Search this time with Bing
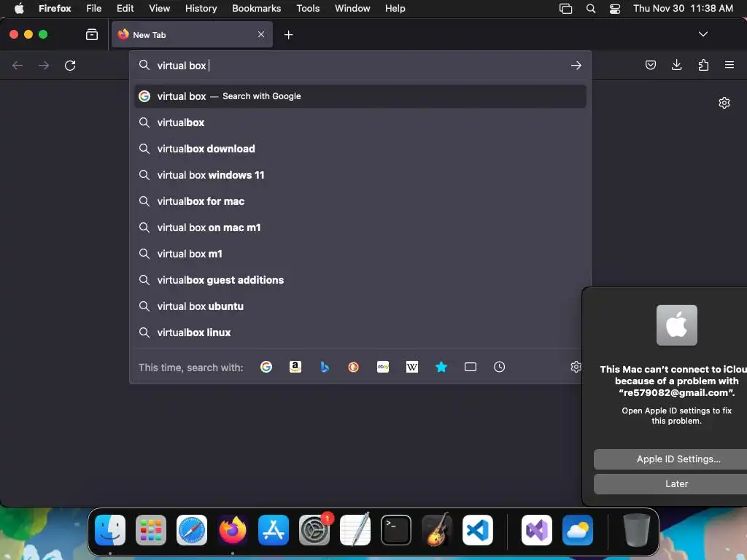 tap(325, 367)
